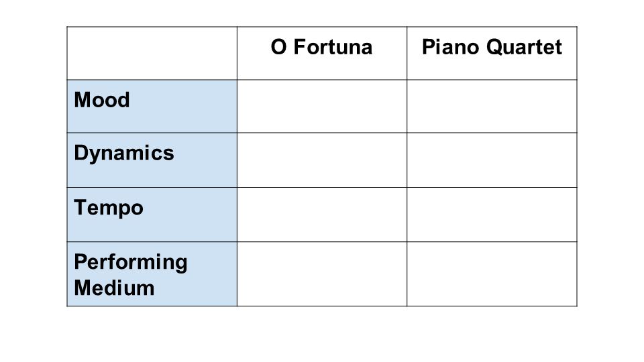Click the Mood cell under O Fortuna

321,107
